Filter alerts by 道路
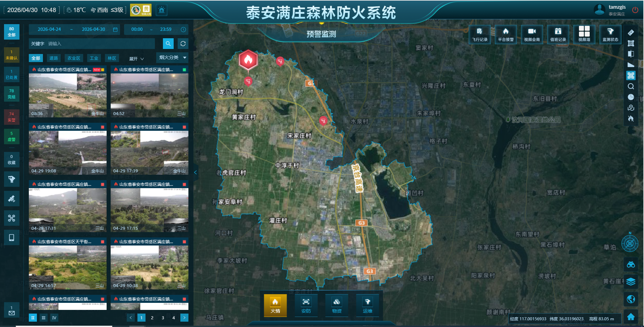644x327 pixels. click(x=54, y=58)
